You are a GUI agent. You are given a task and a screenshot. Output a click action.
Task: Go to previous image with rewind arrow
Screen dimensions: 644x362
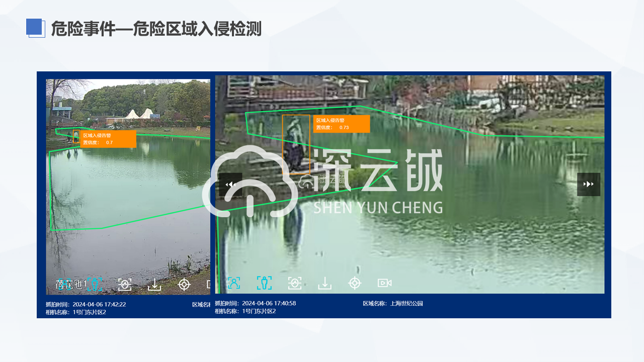[x=230, y=185]
